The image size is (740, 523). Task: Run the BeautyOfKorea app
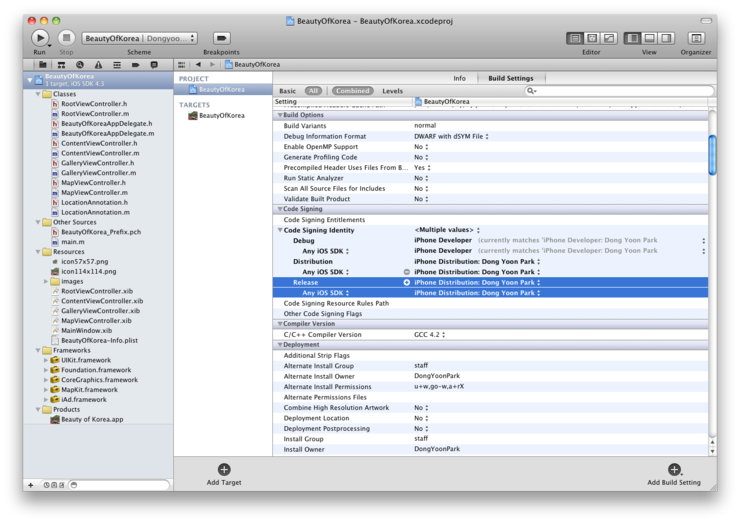[x=40, y=38]
